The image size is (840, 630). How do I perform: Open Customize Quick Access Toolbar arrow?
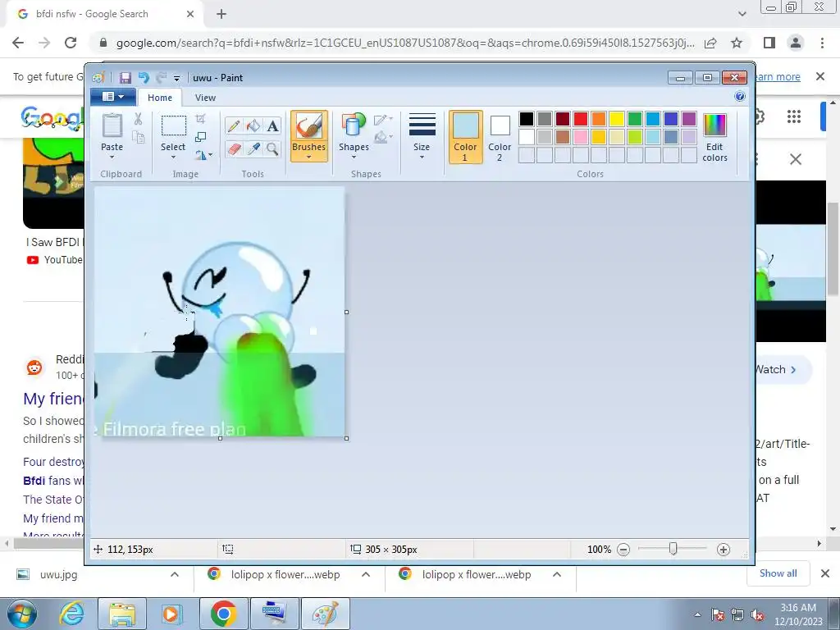(x=176, y=78)
